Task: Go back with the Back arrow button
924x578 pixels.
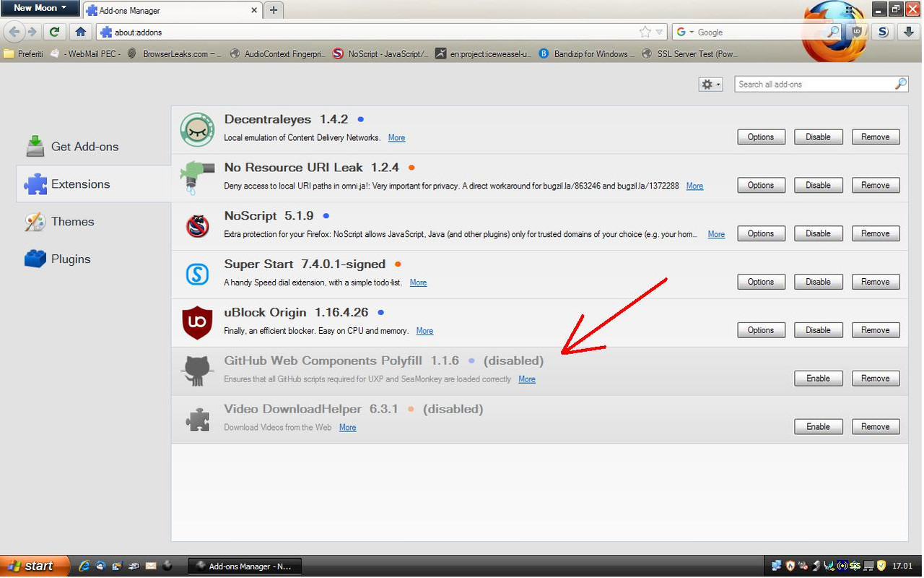Action: tap(14, 32)
